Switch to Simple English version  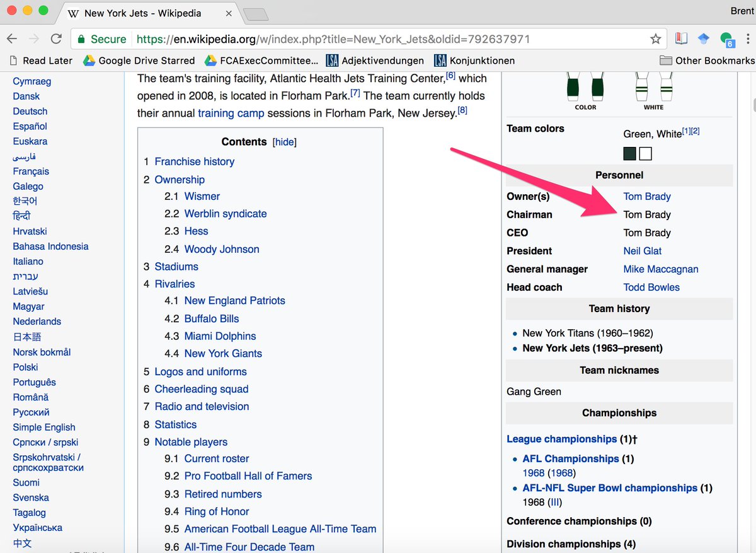[44, 428]
